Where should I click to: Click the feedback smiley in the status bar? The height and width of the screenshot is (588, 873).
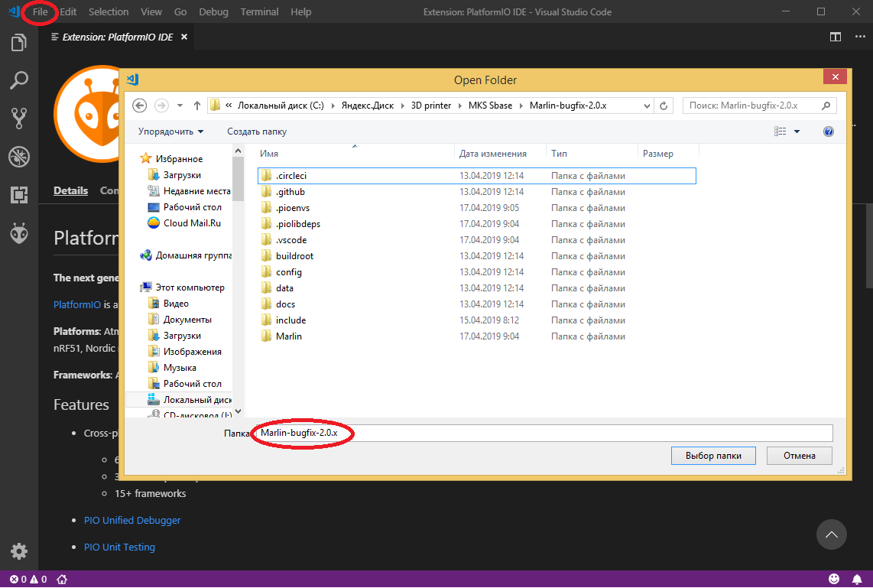point(834,579)
